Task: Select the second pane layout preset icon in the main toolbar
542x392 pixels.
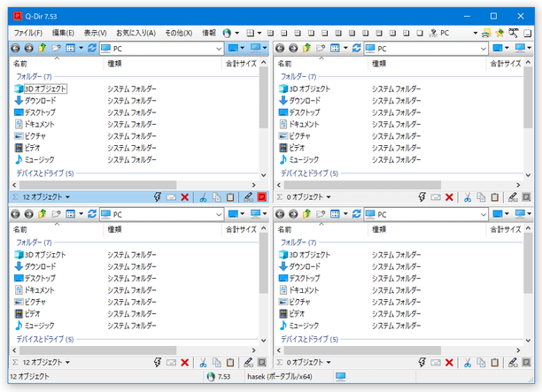Action: click(284, 33)
